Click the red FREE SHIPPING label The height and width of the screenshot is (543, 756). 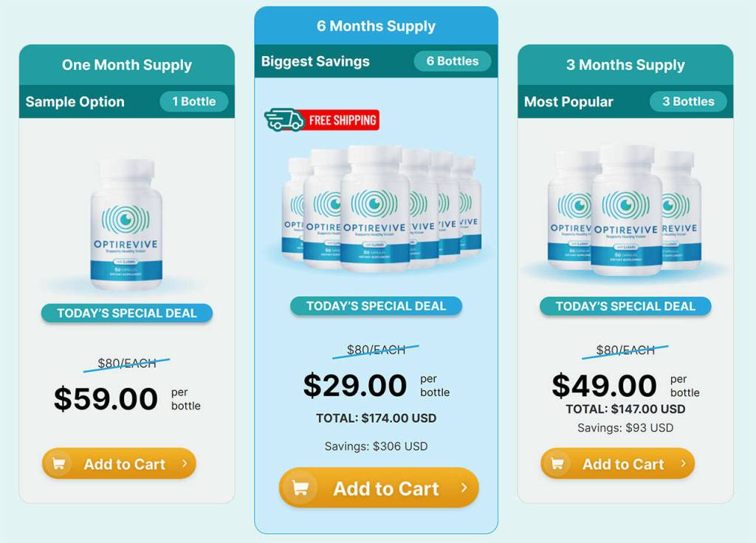click(342, 120)
